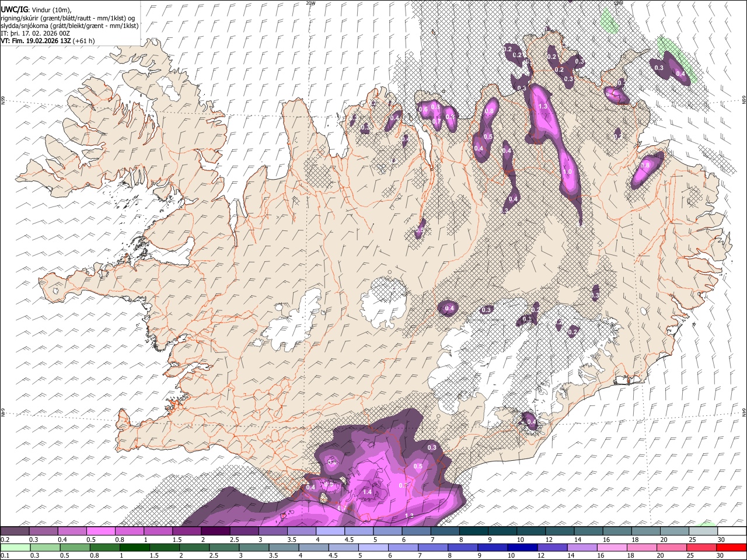The height and width of the screenshot is (560, 747).
Task: Click snow legend swatch between 1.5 and 2
Action: tap(187, 531)
